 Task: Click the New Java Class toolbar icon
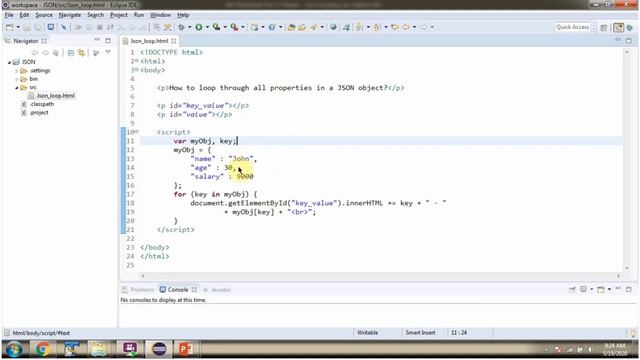point(272,27)
